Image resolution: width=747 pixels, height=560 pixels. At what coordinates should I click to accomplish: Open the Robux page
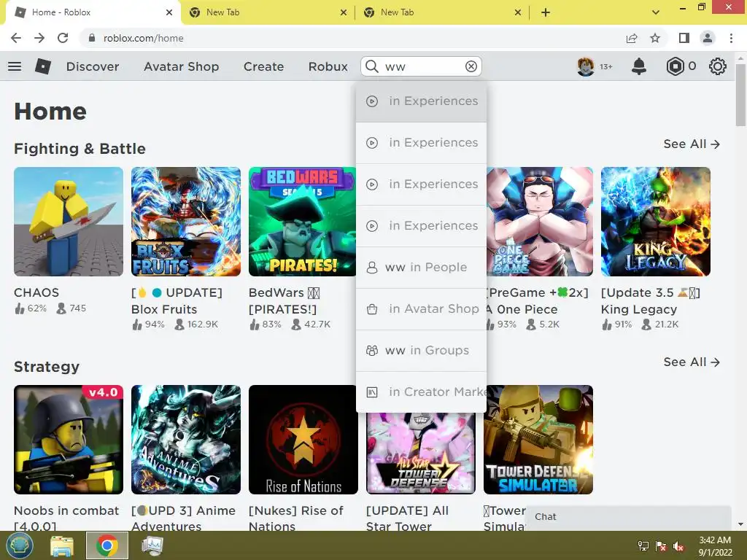(328, 66)
